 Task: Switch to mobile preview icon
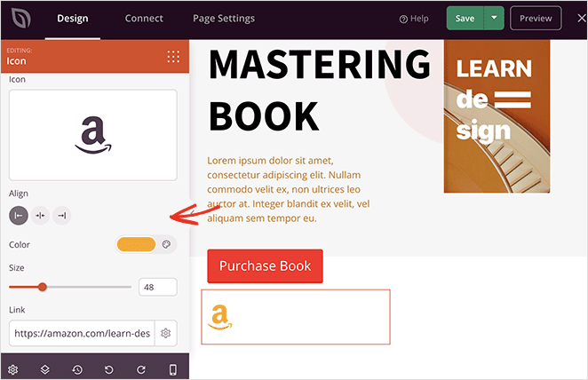click(173, 369)
